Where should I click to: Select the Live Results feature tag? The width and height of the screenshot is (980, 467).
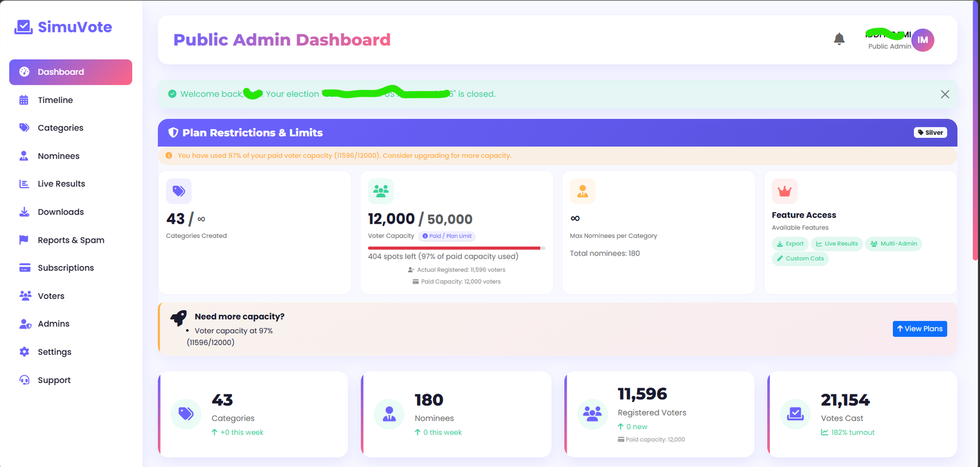coord(837,244)
